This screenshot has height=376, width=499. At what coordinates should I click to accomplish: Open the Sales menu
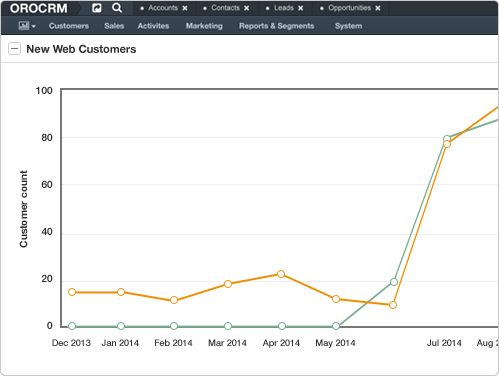[x=114, y=26]
